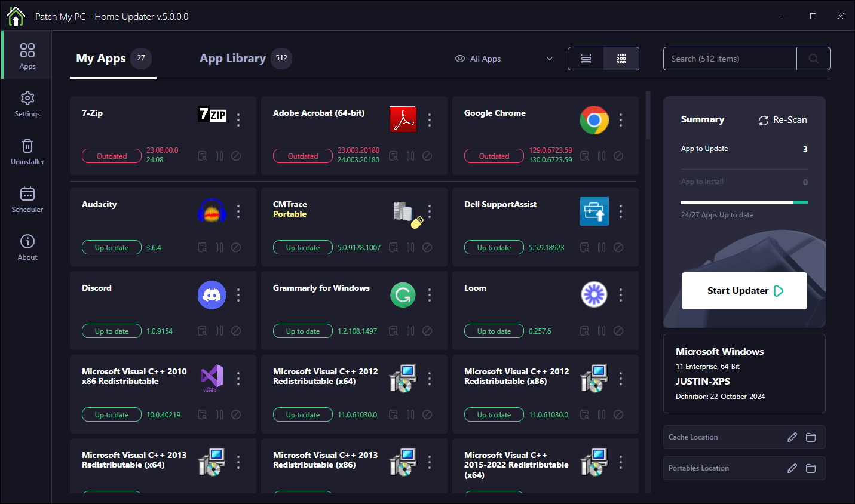Click the apps up-to-date progress bar
Screen dimensions: 855x504
(x=744, y=202)
